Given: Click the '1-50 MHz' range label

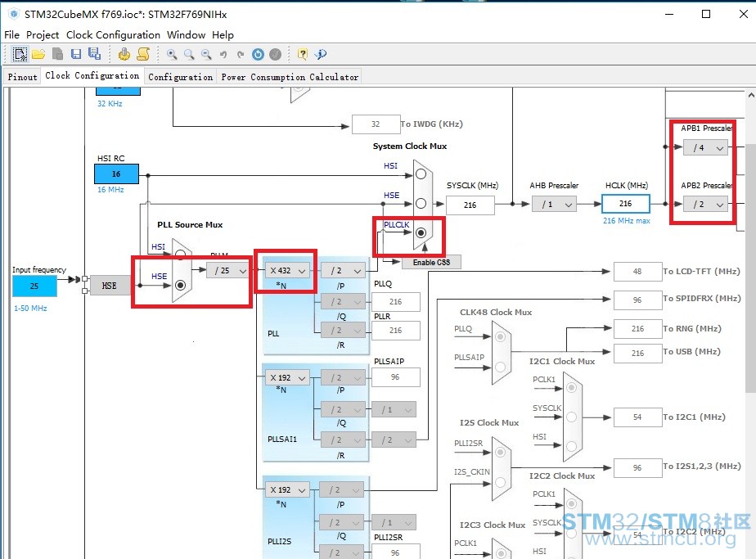Looking at the screenshot, I should click(x=30, y=308).
